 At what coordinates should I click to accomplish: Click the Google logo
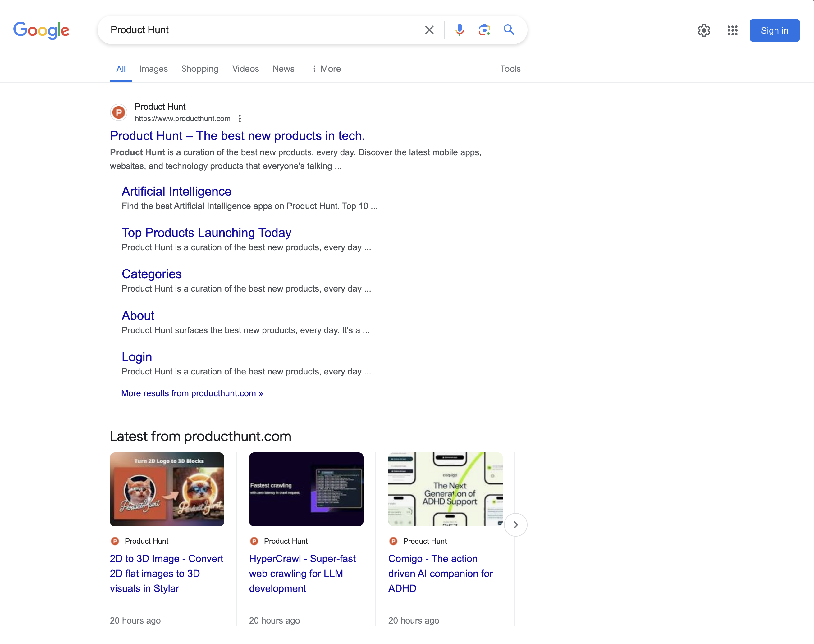click(42, 30)
